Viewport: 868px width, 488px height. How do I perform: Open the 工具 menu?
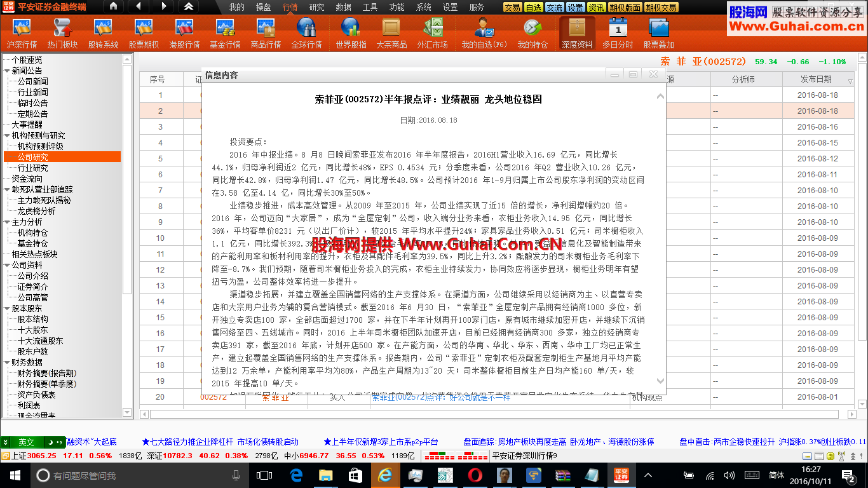[x=370, y=7]
